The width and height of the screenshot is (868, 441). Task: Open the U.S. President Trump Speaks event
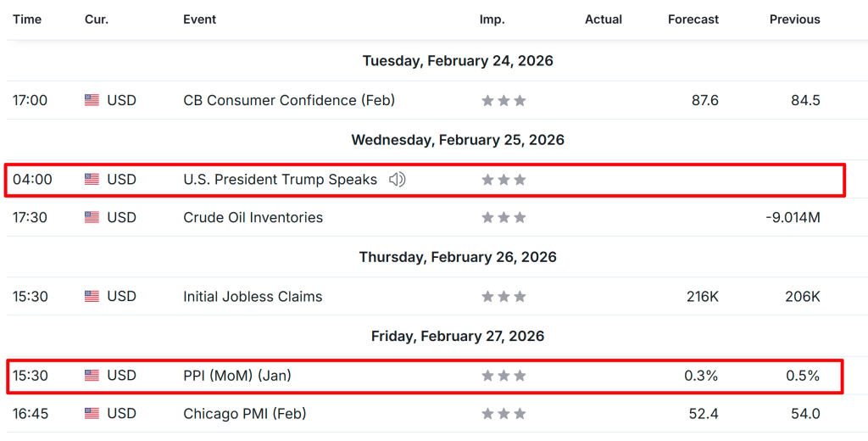click(x=280, y=180)
